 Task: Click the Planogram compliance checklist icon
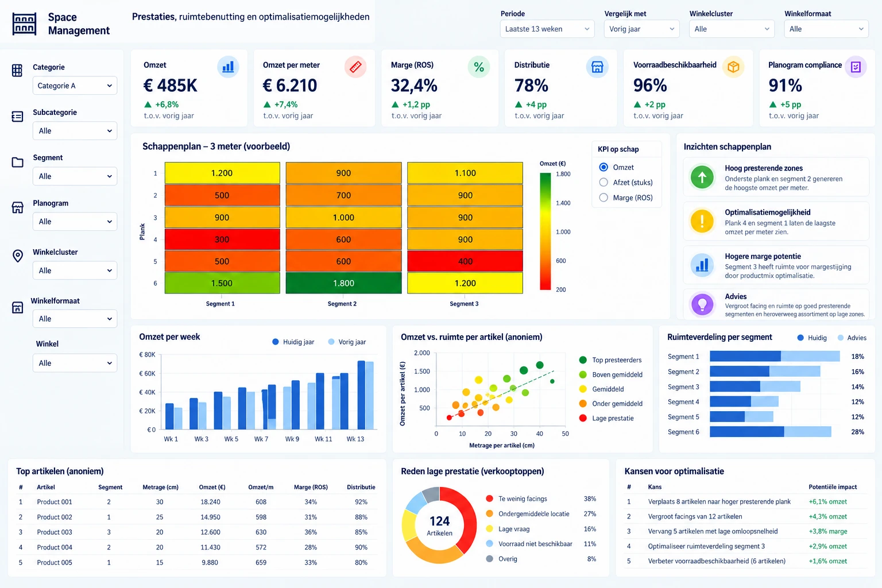pyautogui.click(x=856, y=67)
